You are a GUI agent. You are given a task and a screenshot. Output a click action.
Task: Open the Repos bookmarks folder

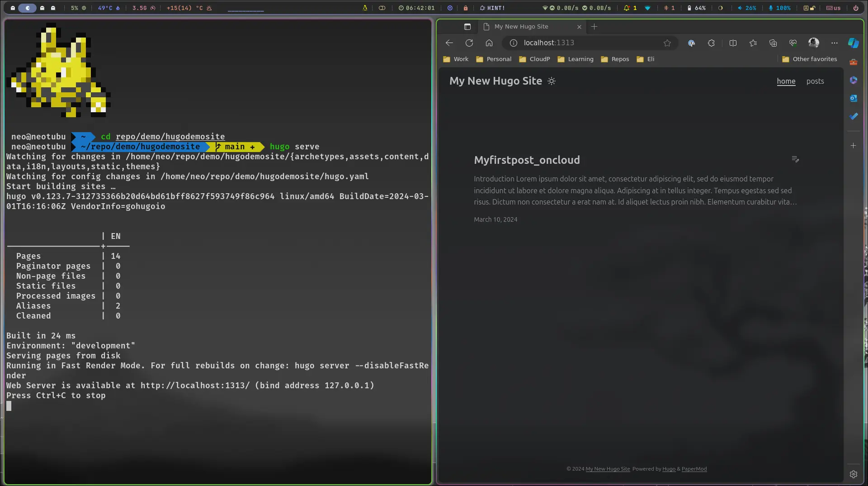pyautogui.click(x=615, y=59)
